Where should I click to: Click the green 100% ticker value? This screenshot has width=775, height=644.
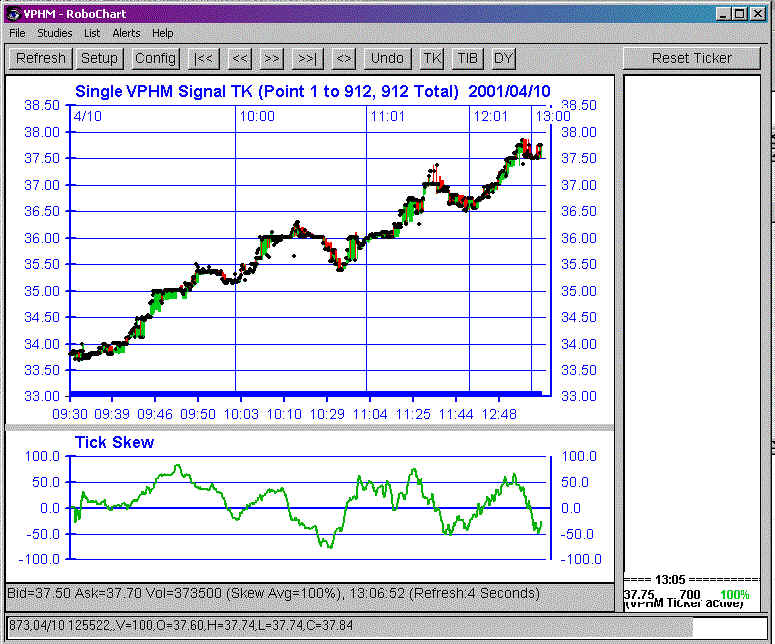pyautogui.click(x=735, y=595)
